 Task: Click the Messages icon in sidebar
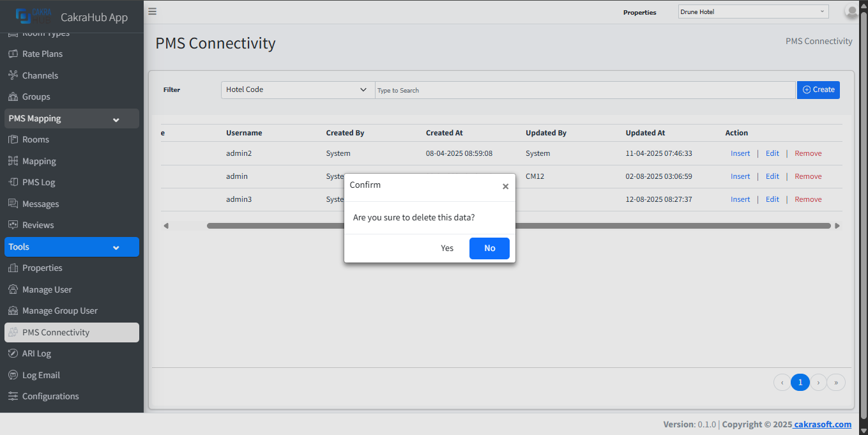coord(13,203)
